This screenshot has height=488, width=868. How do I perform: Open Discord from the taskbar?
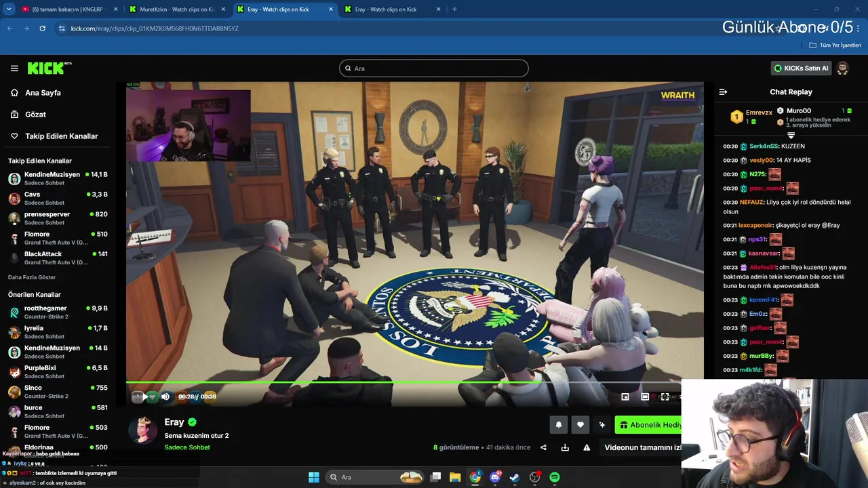[495, 477]
